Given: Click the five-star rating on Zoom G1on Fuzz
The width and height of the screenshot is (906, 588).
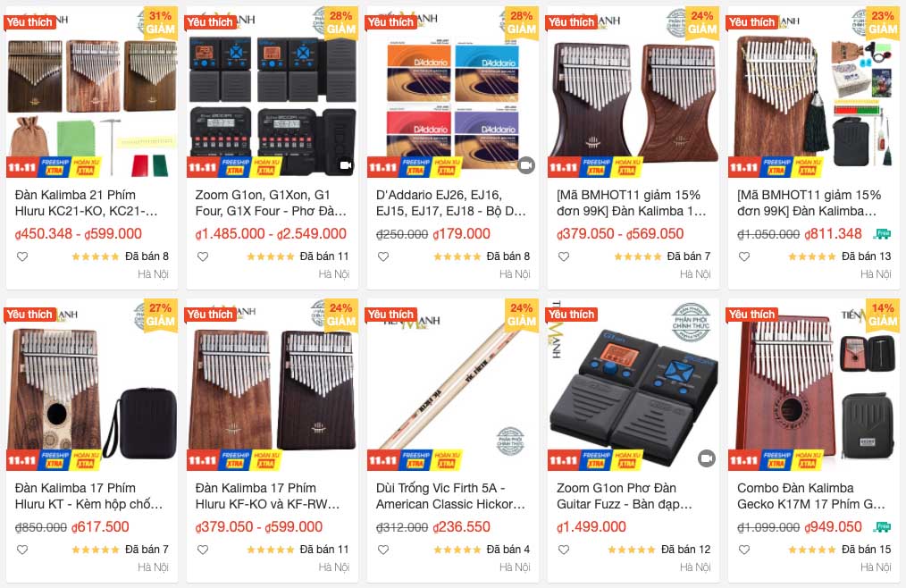Looking at the screenshot, I should [x=632, y=550].
